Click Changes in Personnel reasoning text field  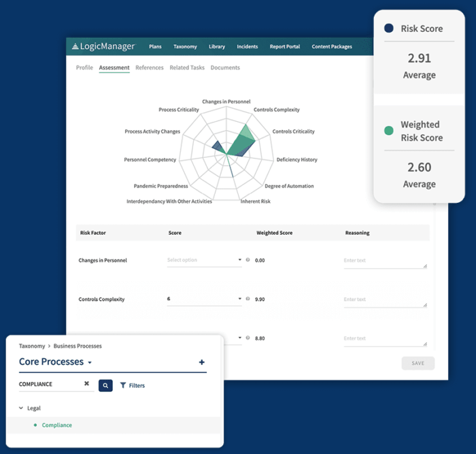tap(386, 261)
